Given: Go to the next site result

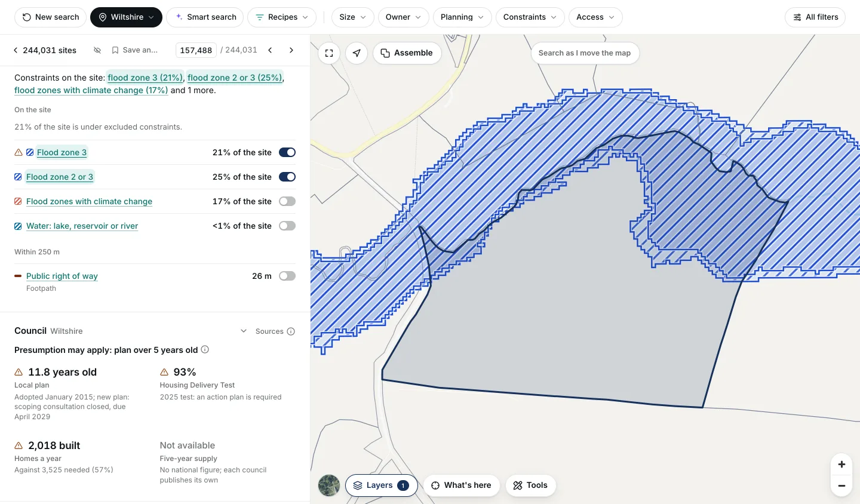Looking at the screenshot, I should tap(291, 50).
